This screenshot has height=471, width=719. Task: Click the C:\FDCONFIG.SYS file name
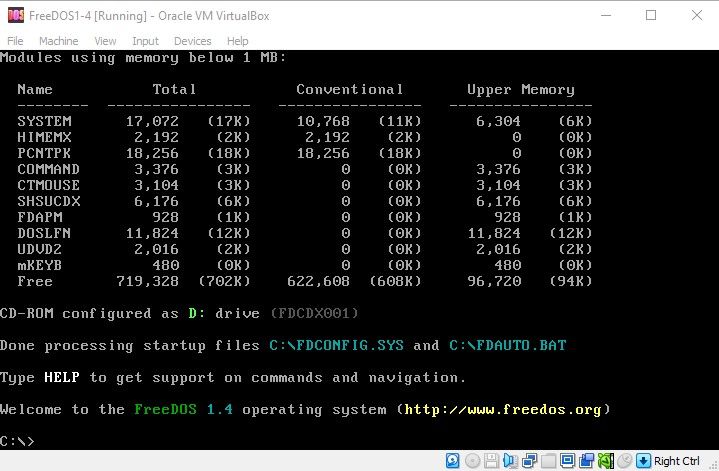[337, 345]
